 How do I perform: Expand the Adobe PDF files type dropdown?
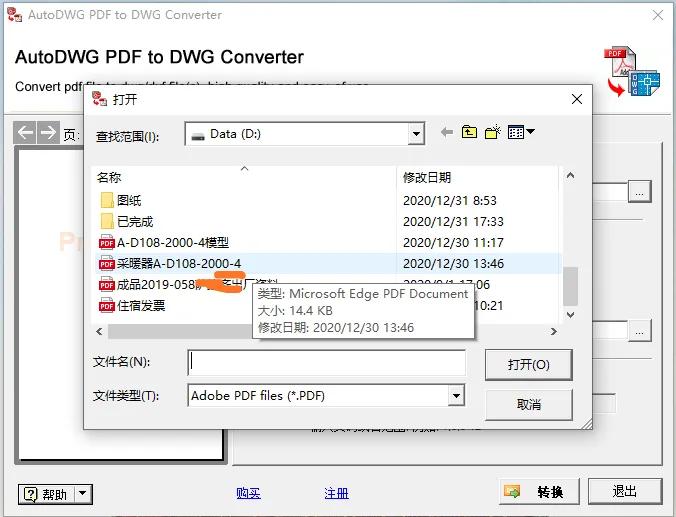pos(456,395)
